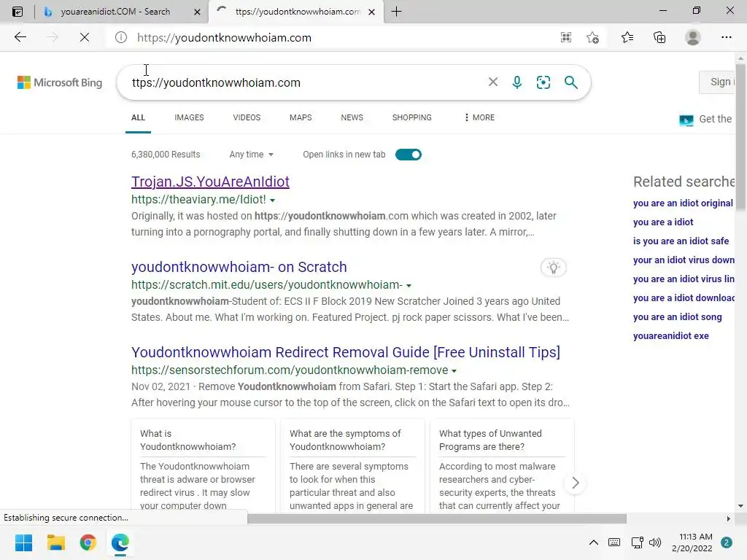Launch Google Chrome from taskbar
This screenshot has width=747, height=560.
88,542
